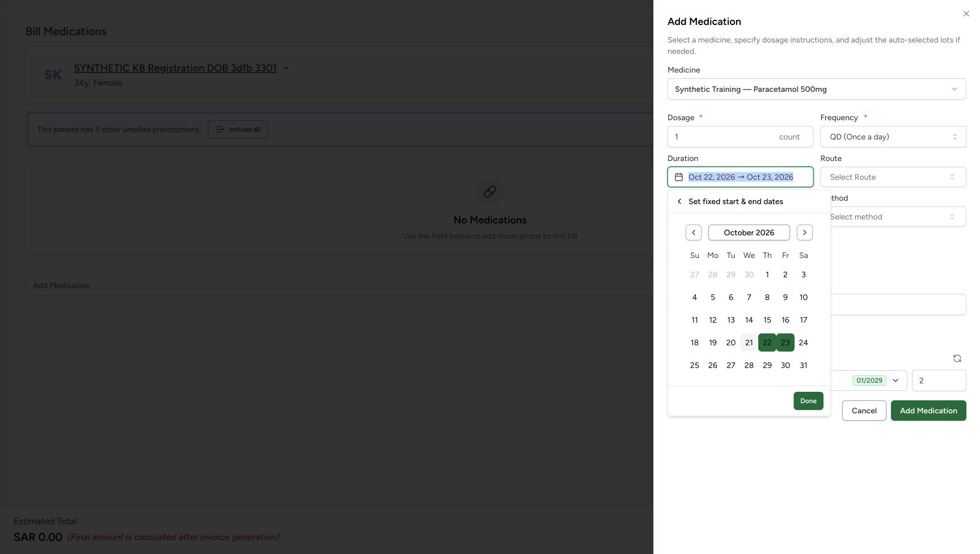This screenshot has width=980, height=554.
Task: Expand patient name chevron
Action: click(x=286, y=68)
